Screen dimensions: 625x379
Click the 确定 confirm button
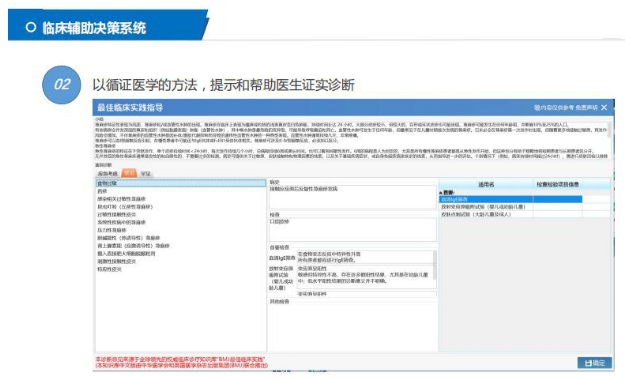[594, 363]
